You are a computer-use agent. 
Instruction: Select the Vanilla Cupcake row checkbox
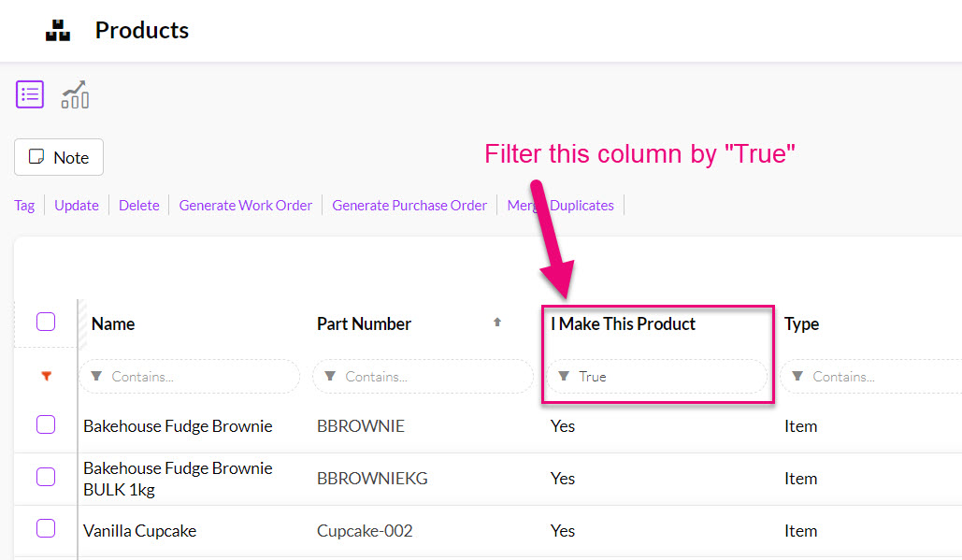pos(46,529)
